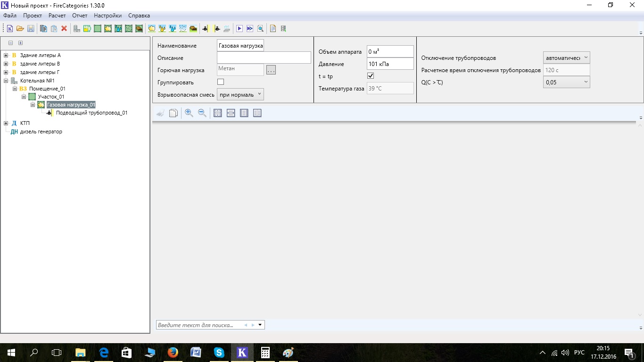Run all calculations with double-arrow play icon
This screenshot has height=362, width=644.
click(x=250, y=28)
